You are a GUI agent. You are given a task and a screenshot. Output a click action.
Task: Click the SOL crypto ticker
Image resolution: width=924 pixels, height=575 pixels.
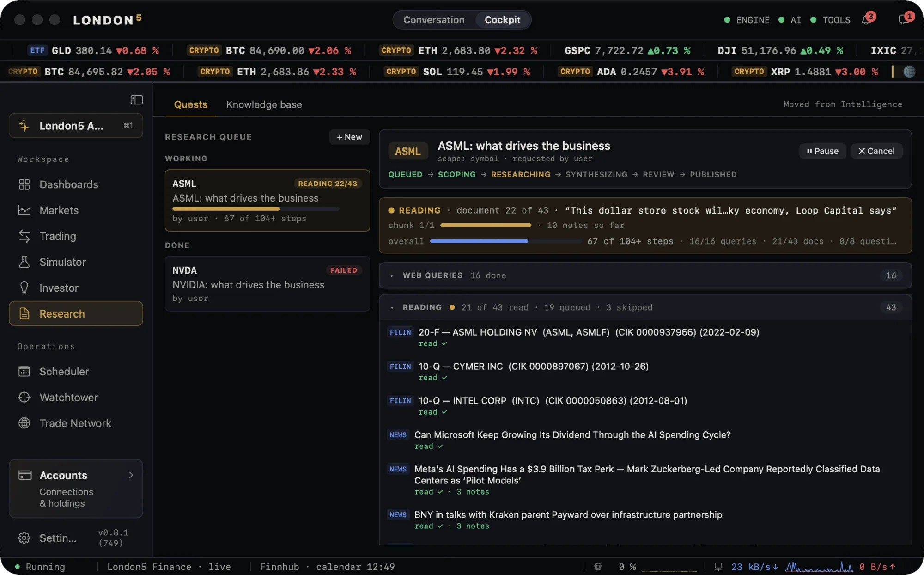[x=458, y=72]
